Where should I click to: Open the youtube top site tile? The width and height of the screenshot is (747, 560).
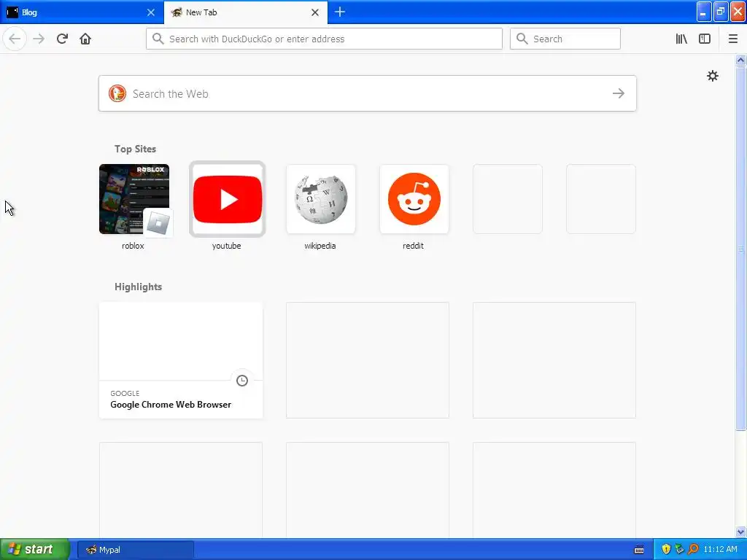coord(228,199)
